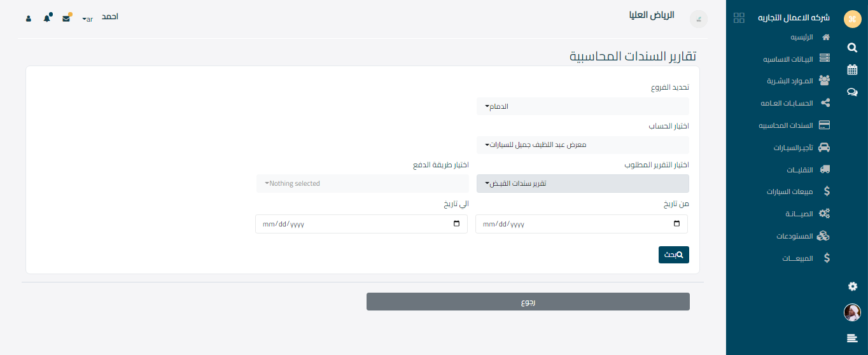Click the رجوع back button
868x355 pixels.
pyautogui.click(x=528, y=302)
